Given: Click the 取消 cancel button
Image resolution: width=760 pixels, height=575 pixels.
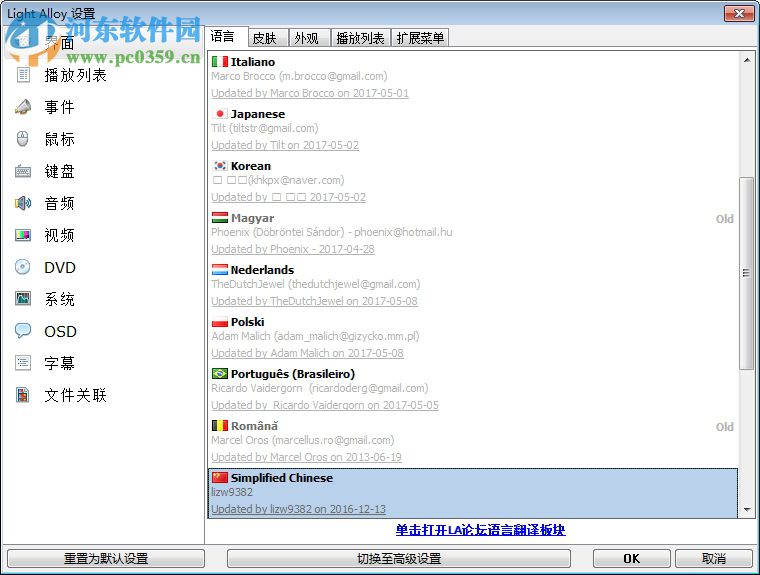Looking at the screenshot, I should coord(713,559).
